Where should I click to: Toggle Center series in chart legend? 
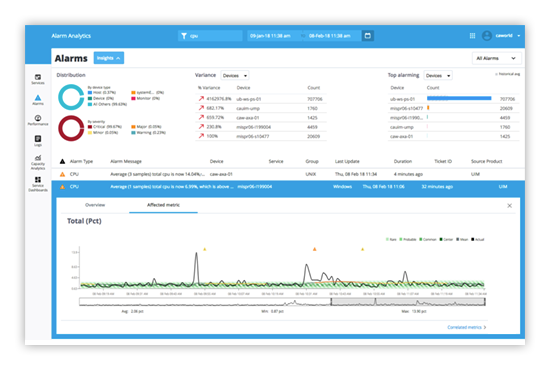(x=446, y=240)
